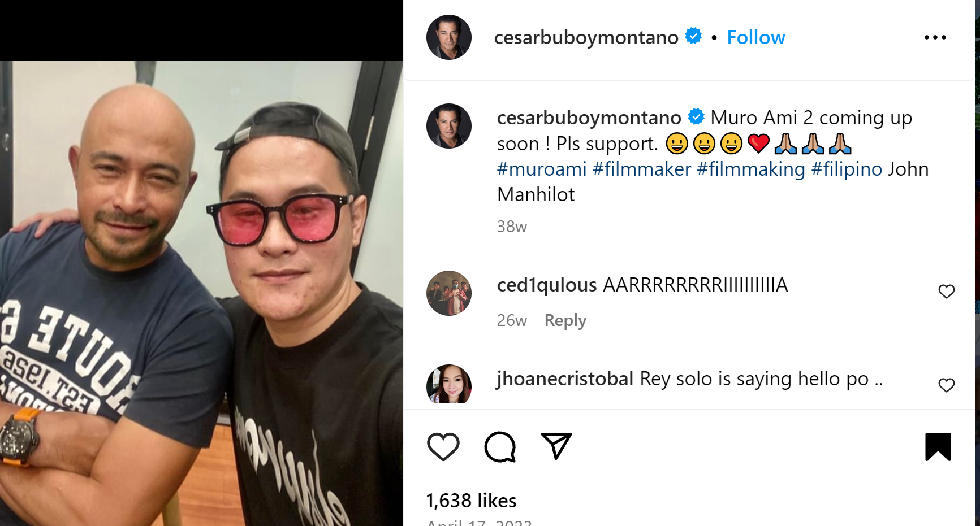980x526 pixels.
Task: Share the post via the paper plane icon
Action: [x=556, y=446]
